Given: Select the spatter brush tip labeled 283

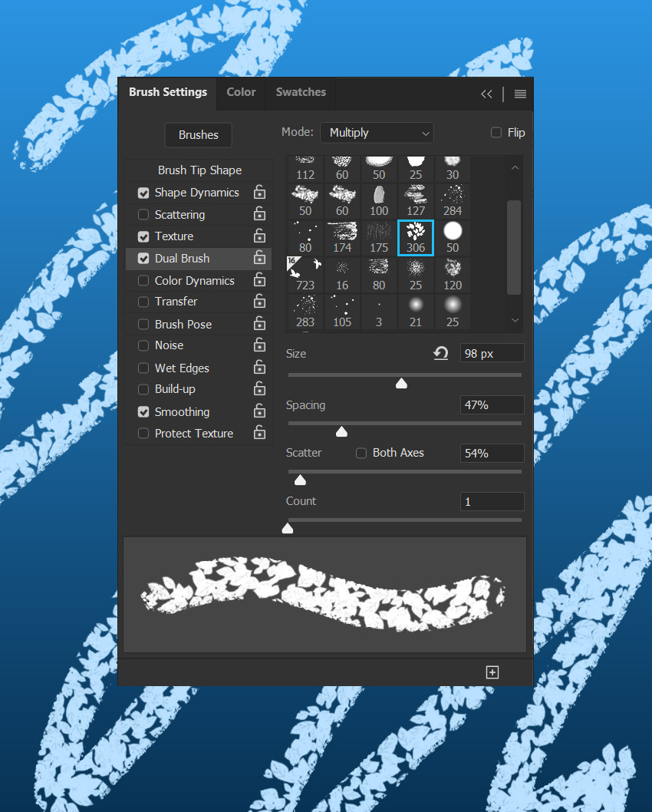Looking at the screenshot, I should [305, 312].
